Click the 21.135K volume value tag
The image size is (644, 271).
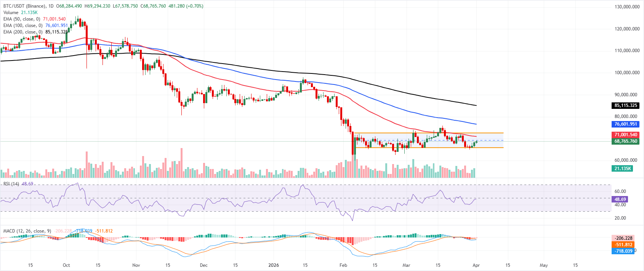tap(623, 169)
